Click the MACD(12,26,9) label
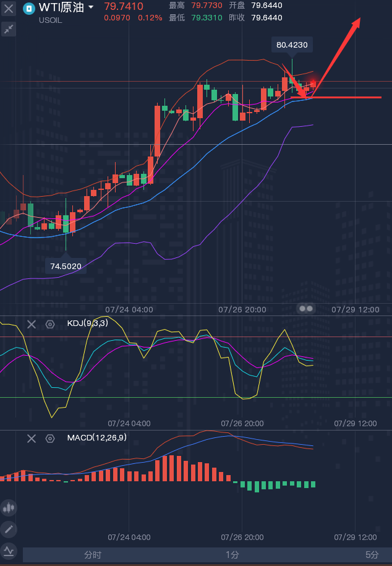This screenshot has height=566, width=392. 96,438
